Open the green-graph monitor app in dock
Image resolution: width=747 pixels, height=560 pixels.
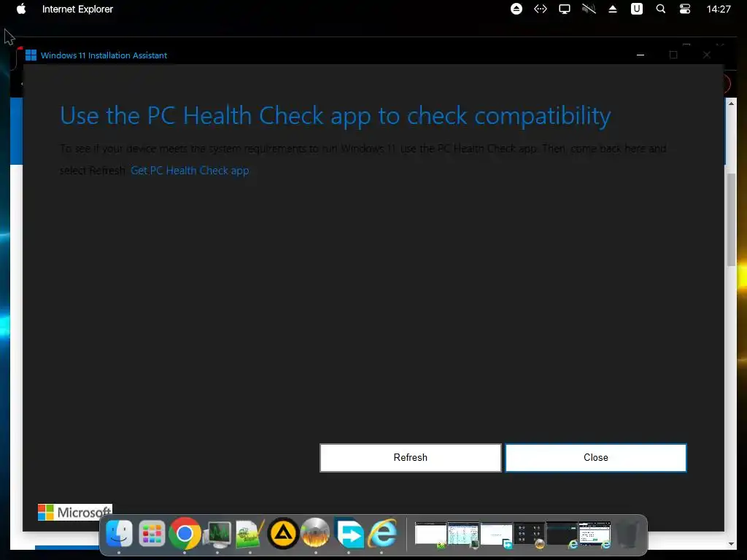pos(217,534)
